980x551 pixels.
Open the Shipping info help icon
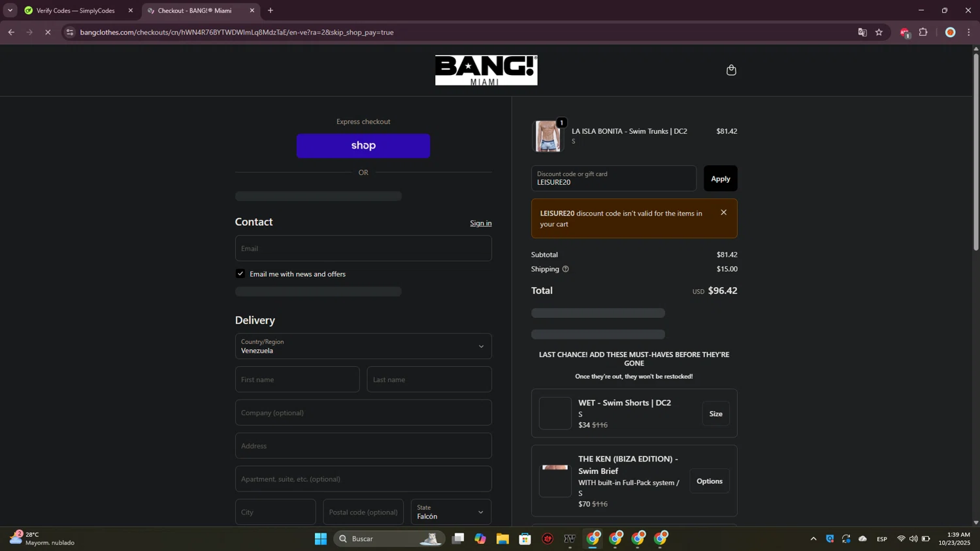[565, 269]
